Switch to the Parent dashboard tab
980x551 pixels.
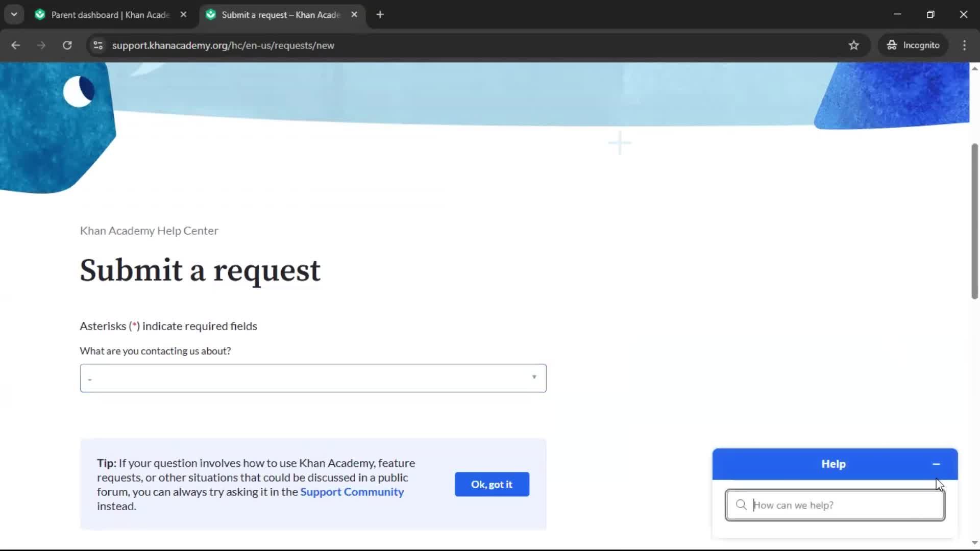110,15
